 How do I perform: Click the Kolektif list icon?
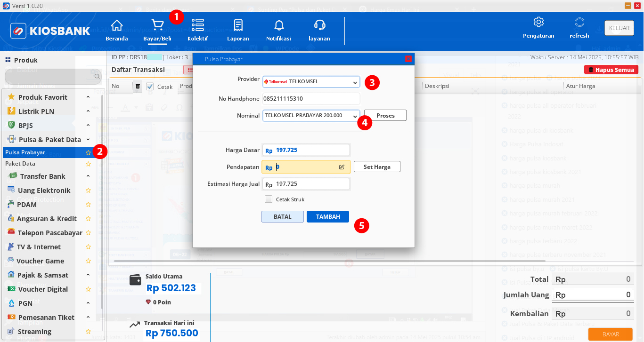(x=197, y=25)
